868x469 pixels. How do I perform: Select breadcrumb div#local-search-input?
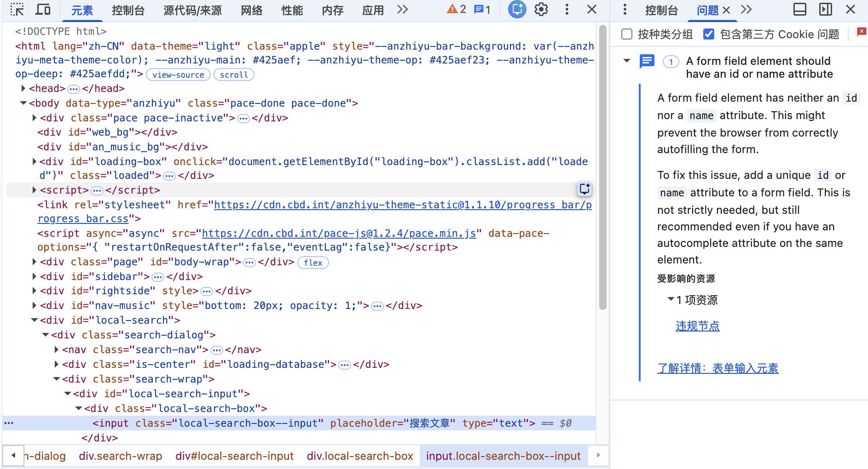click(x=234, y=456)
